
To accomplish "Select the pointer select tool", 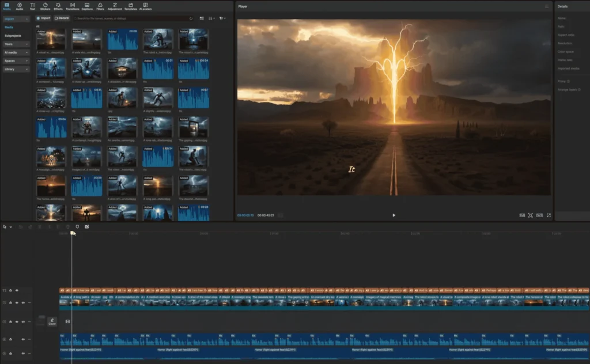I will pos(5,227).
